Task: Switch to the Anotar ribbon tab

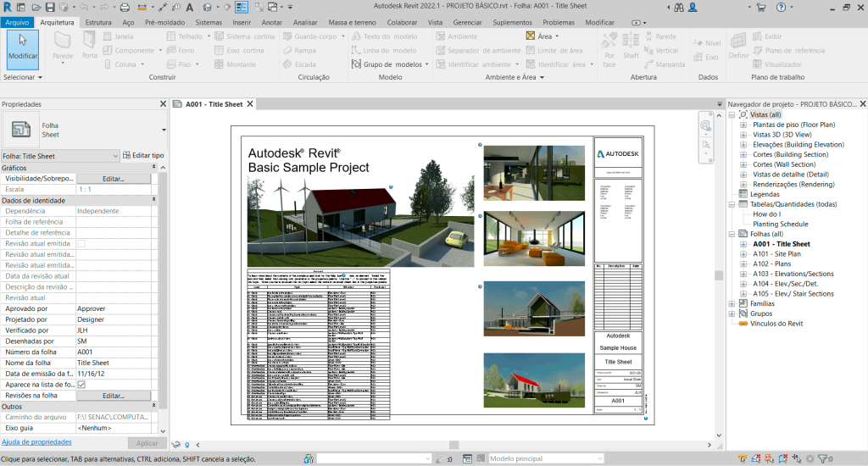Action: pyautogui.click(x=272, y=22)
